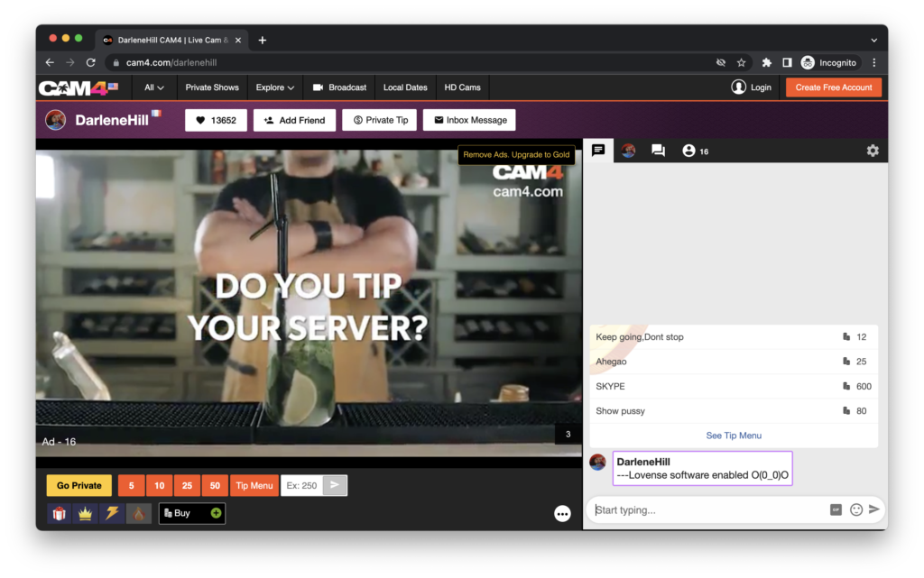Send chat message with arrow icon

coord(874,509)
